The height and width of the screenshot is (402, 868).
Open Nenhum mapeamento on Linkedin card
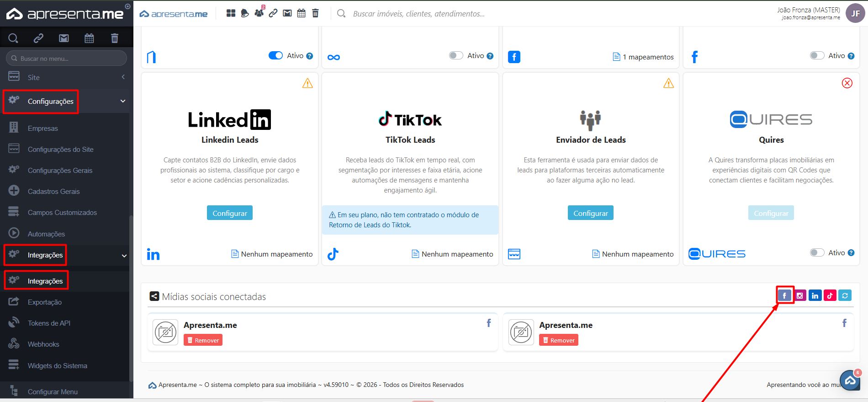(x=272, y=254)
